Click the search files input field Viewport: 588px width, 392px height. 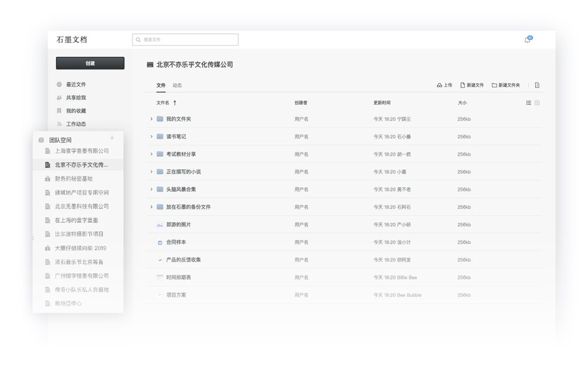[185, 40]
